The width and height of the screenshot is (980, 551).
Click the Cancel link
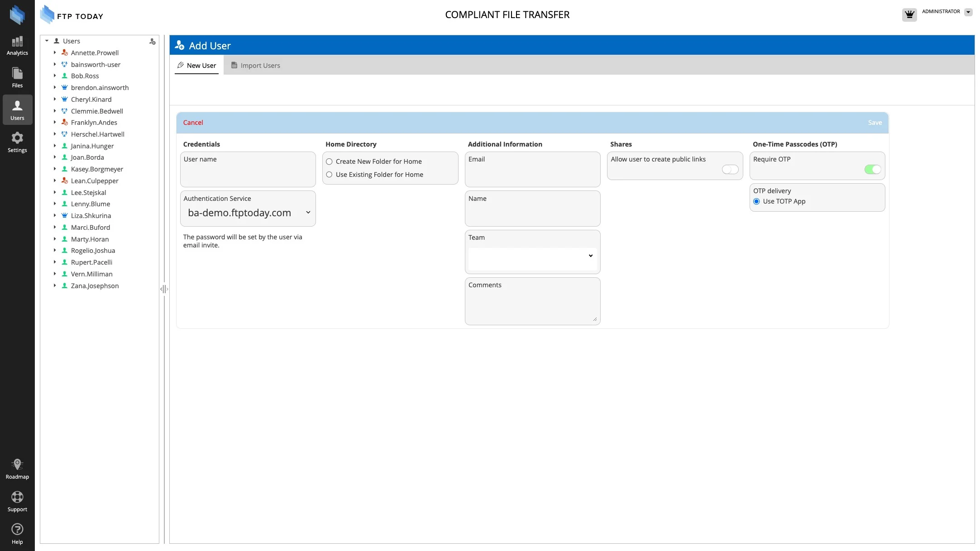(193, 123)
